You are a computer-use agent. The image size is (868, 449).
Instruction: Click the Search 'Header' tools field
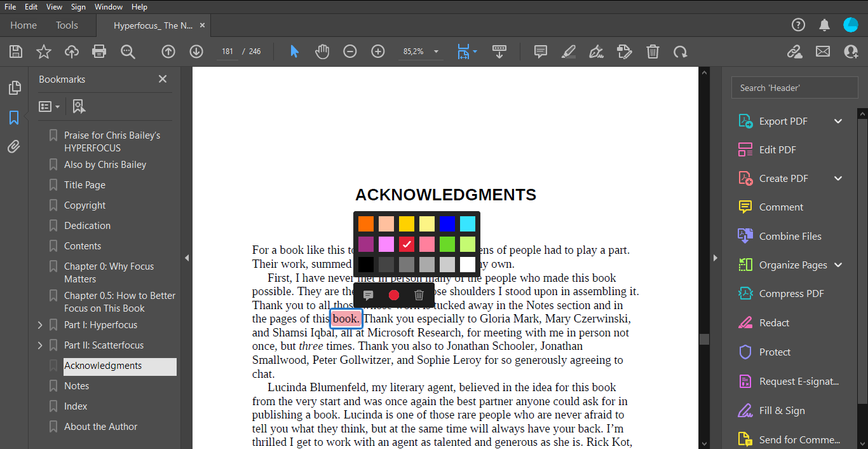794,88
